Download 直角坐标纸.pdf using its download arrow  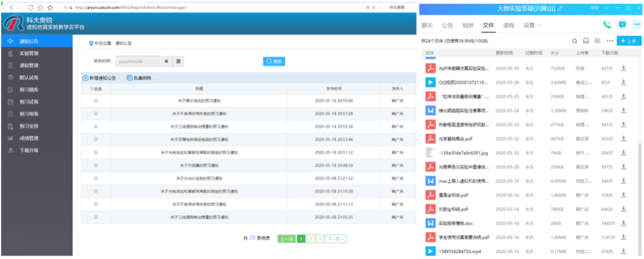(624, 195)
